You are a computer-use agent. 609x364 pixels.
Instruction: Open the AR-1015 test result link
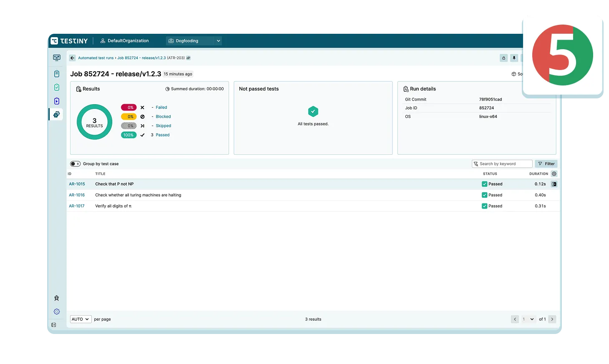coord(77,184)
